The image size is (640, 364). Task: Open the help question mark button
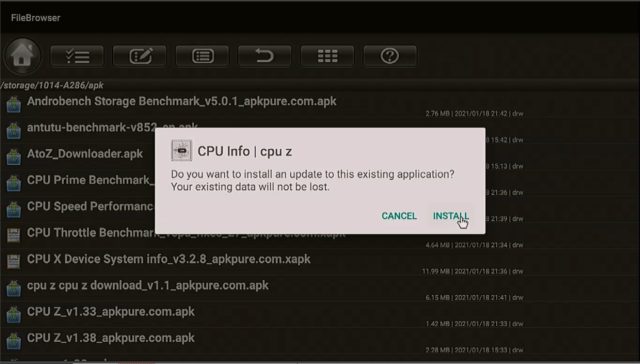tap(390, 56)
